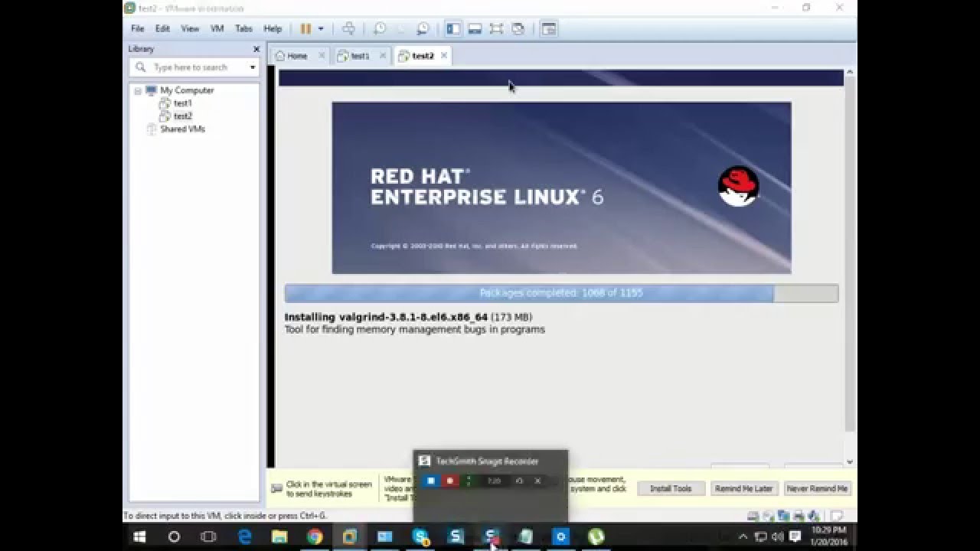The width and height of the screenshot is (980, 551).
Task: Close the test1 tab
Action: click(x=383, y=56)
